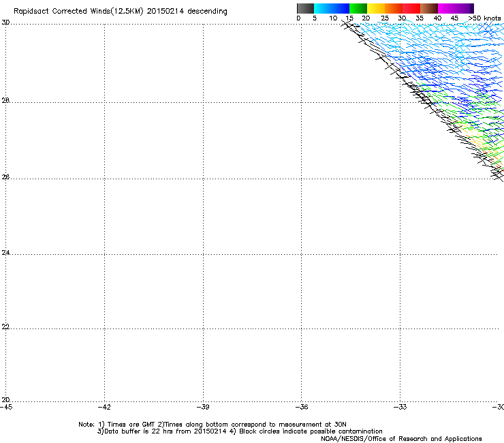
Task: Click the magenta 40-45 knots legend swatch
Action: [x=447, y=8]
